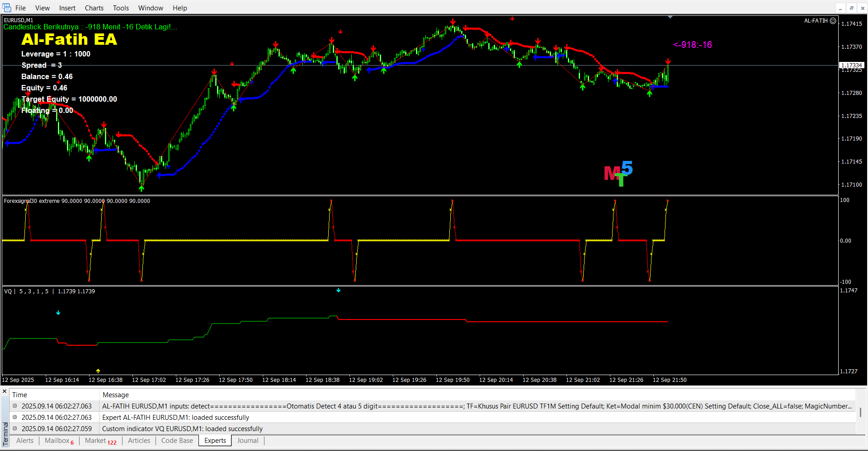868x451 pixels.
Task: Click the Time column header
Action: [55, 395]
